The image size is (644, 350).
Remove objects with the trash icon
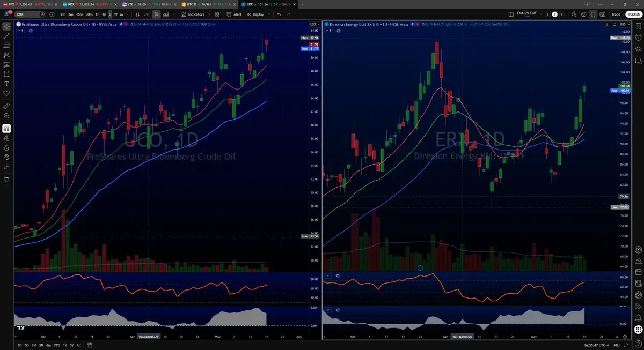[x=6, y=180]
